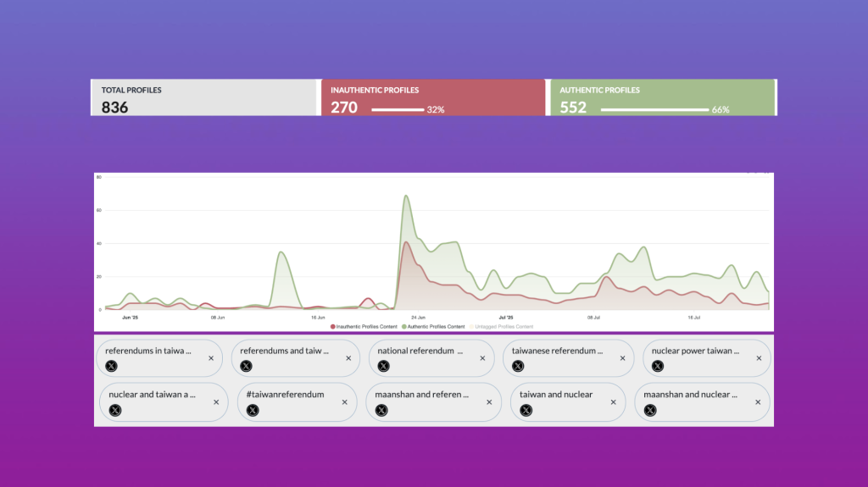Click X icon under 'nuclear power taiwan' chip

[x=657, y=366]
